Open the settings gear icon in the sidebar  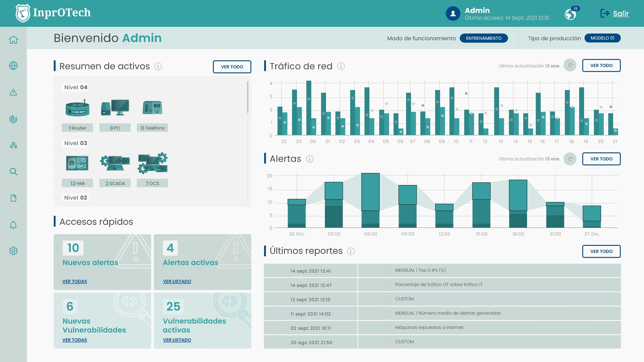click(13, 251)
